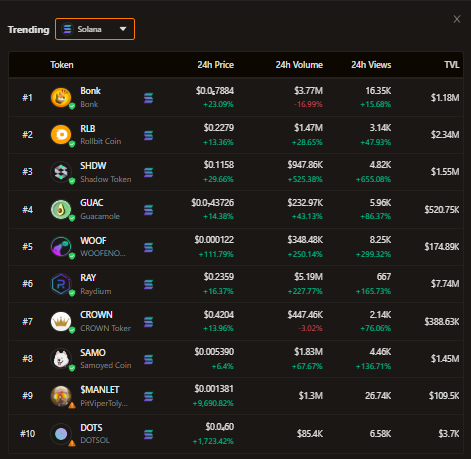Viewport: 471px width, 459px height.
Task: Open the $MANLET token name link
Action: pyautogui.click(x=99, y=389)
